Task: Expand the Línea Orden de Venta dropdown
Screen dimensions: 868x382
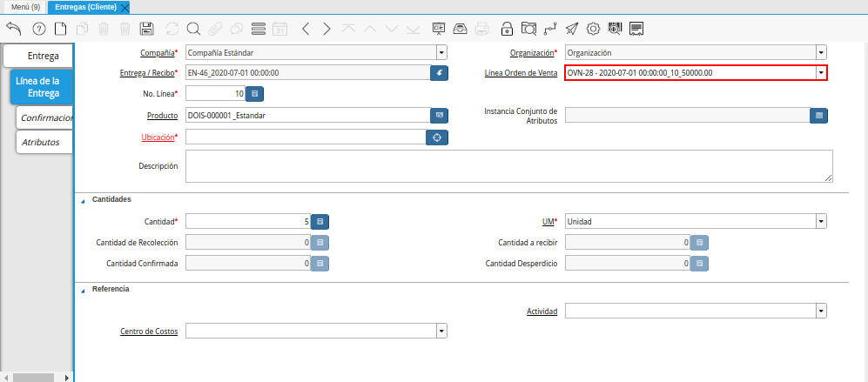Action: point(822,72)
